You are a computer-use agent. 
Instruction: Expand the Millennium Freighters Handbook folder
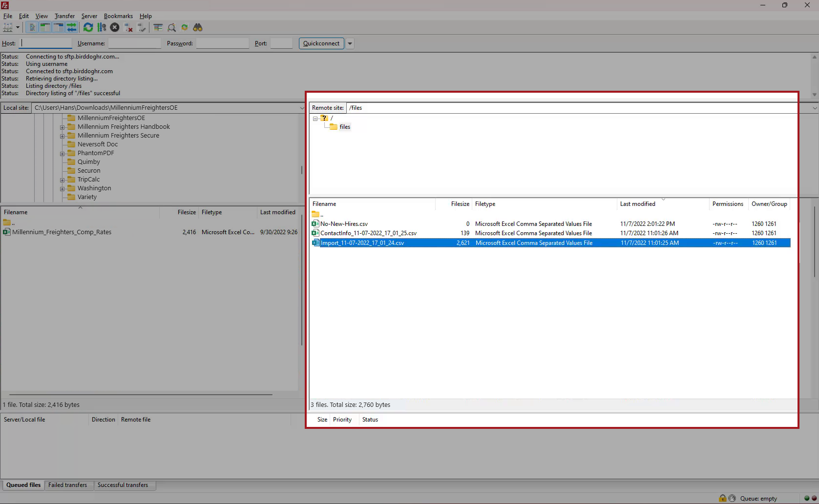click(63, 127)
